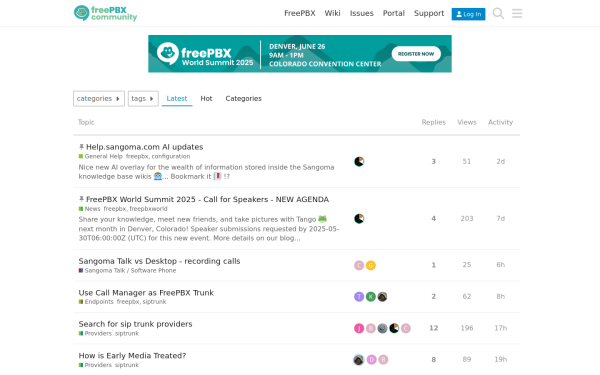Image resolution: width=600 pixels, height=375 pixels.
Task: Open the General Help category label
Action: tap(101, 157)
